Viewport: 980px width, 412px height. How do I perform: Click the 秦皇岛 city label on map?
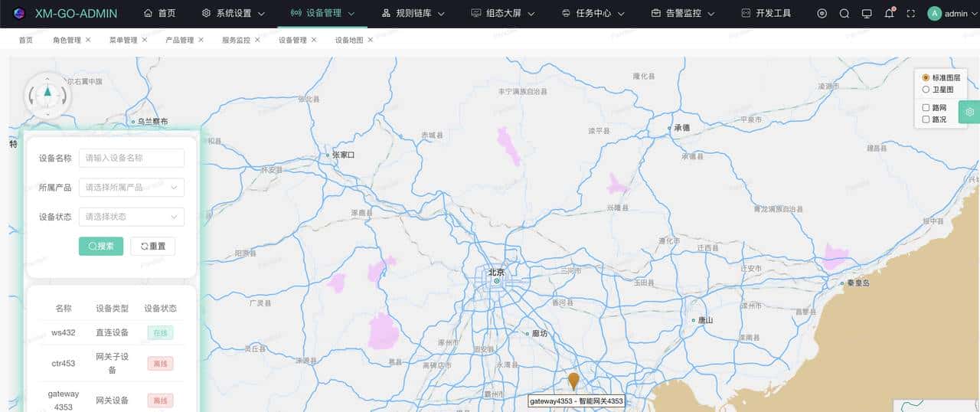click(x=858, y=283)
